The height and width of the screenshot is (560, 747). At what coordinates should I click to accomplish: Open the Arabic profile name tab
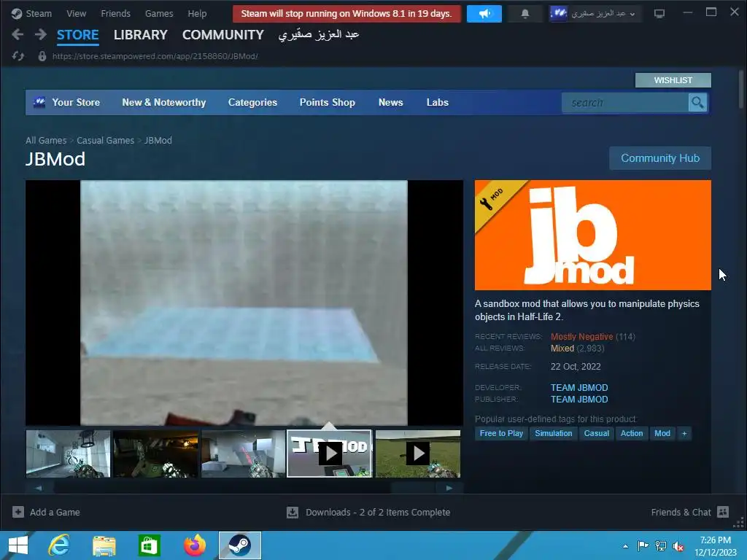click(319, 35)
